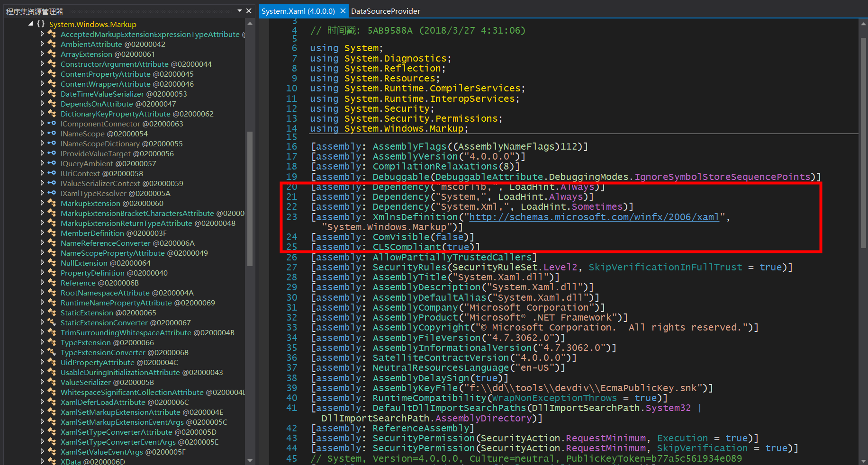
Task: Click AssemblyNameFlags on line 16
Action: [506, 146]
